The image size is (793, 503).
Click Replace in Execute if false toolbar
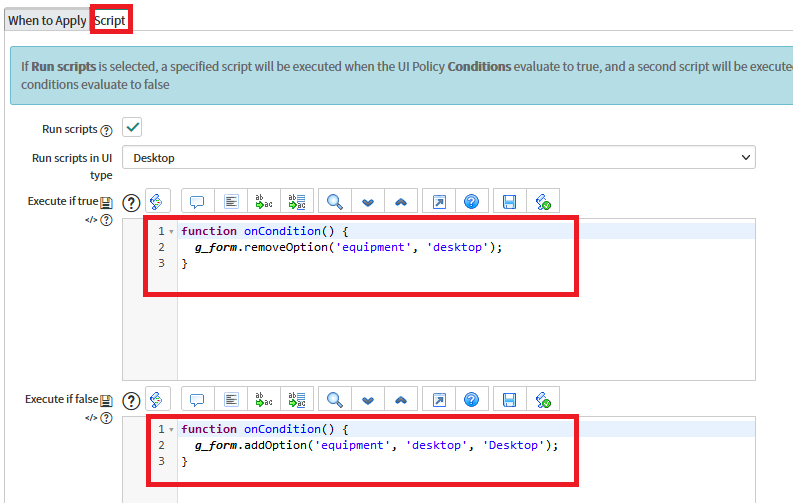(264, 399)
